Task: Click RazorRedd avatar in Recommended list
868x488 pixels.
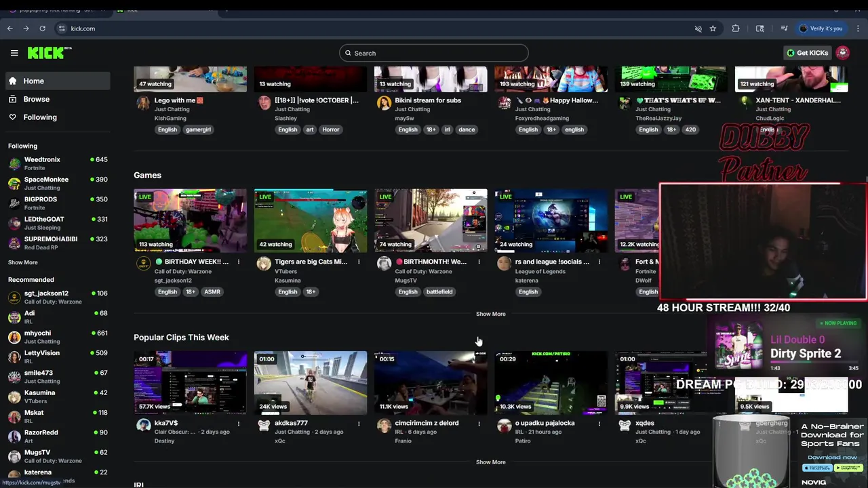Action: click(14, 436)
